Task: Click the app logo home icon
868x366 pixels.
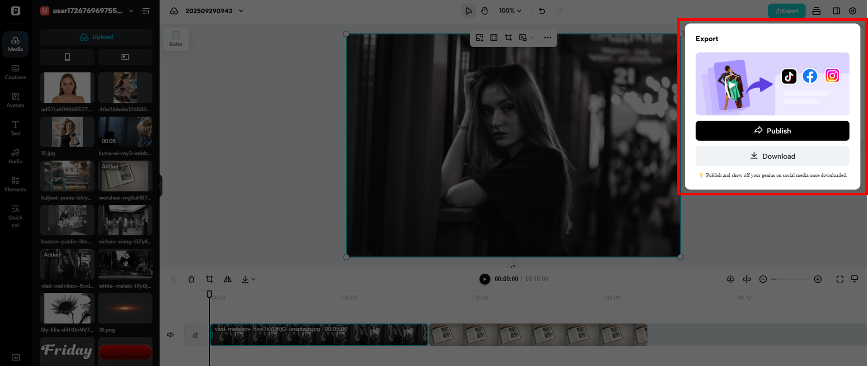Action: point(16,11)
